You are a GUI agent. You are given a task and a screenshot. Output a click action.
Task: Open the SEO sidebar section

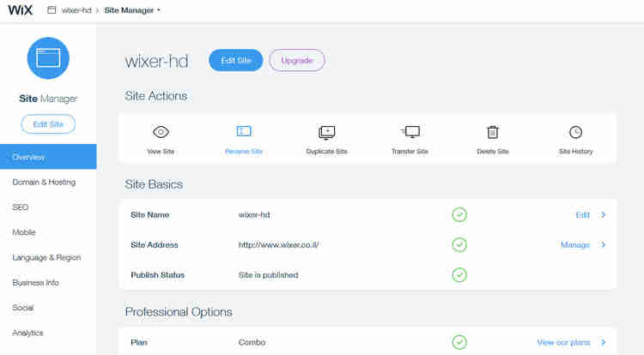(21, 207)
